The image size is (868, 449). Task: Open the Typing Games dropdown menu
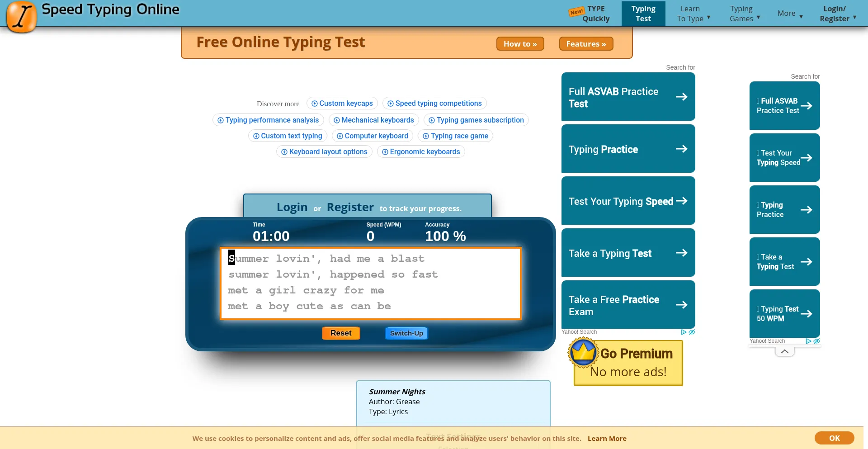pyautogui.click(x=745, y=14)
